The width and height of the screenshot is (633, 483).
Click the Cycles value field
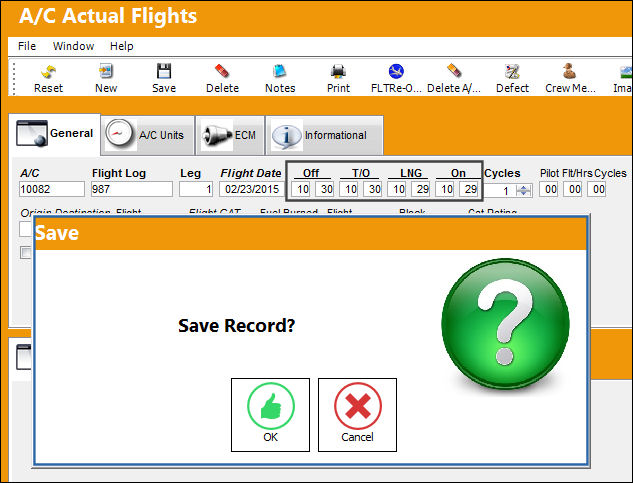[500, 190]
